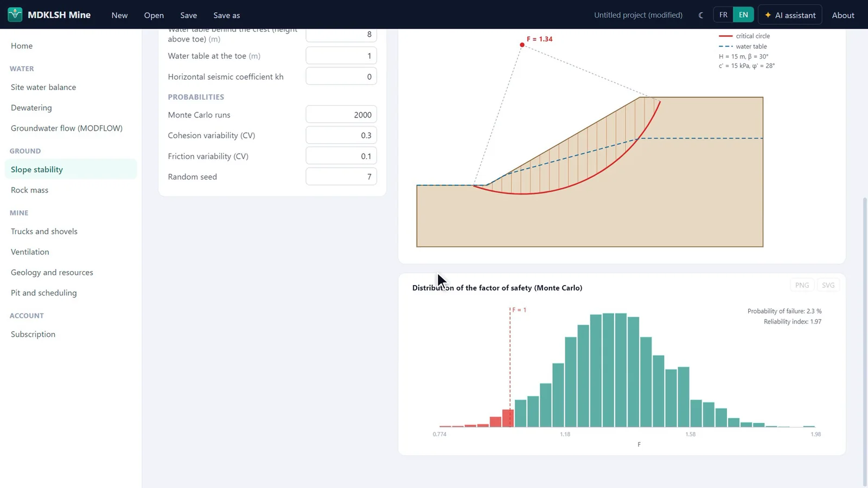Click the page vertical scrollbar

point(865,342)
